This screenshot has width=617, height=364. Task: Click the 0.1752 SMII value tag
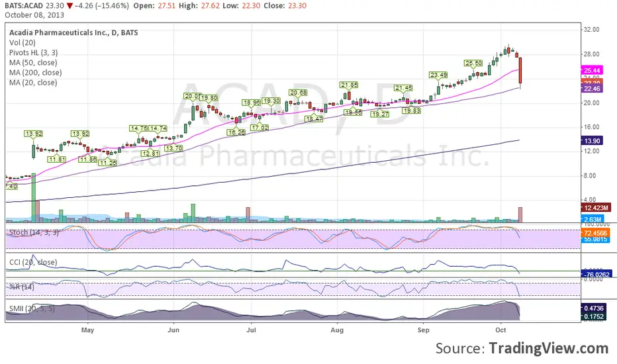pos(593,317)
